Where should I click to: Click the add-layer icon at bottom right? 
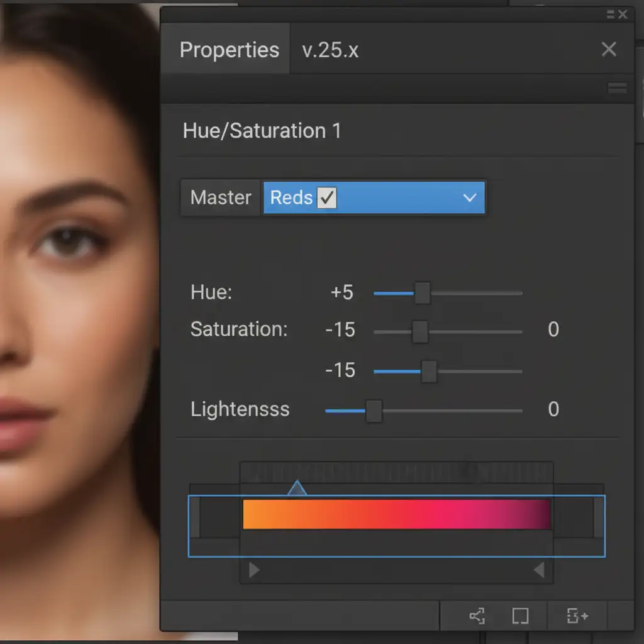tap(577, 616)
